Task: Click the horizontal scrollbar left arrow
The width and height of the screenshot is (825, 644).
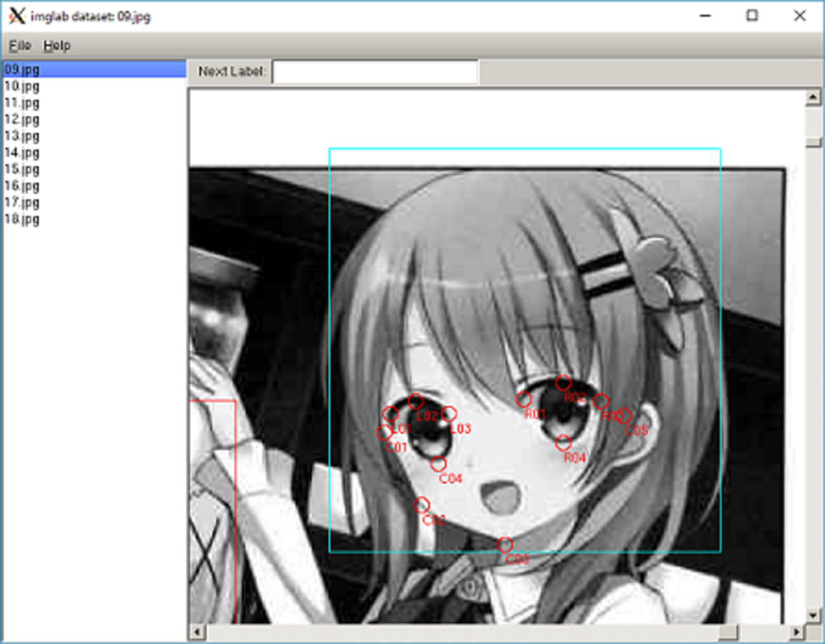Action: pyautogui.click(x=197, y=632)
